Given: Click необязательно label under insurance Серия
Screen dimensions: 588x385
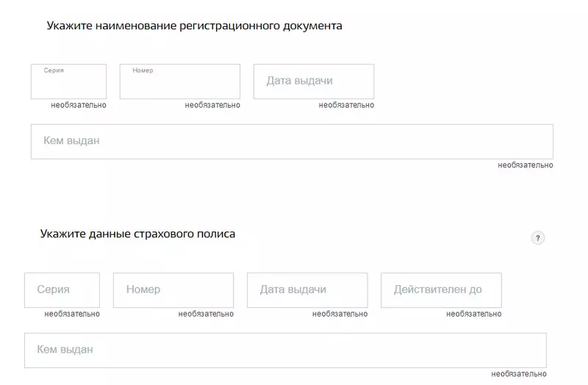Looking at the screenshot, I should 72,314.
